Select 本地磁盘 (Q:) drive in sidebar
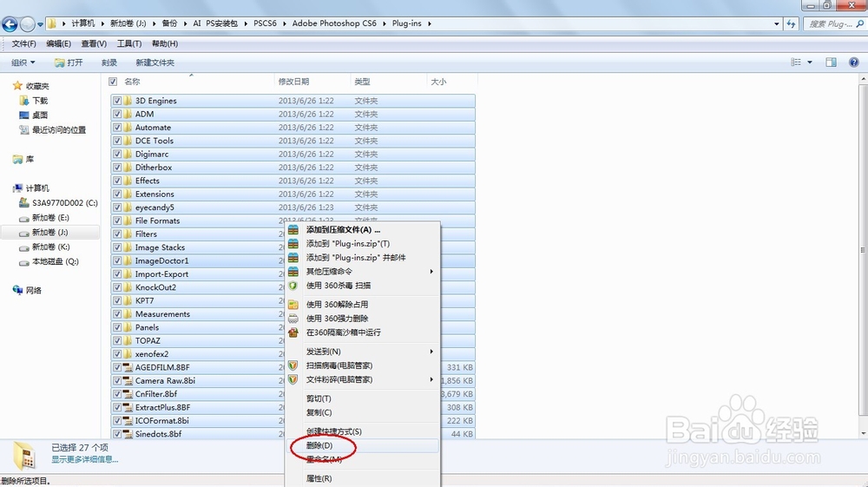The width and height of the screenshot is (868, 487). pos(56,262)
